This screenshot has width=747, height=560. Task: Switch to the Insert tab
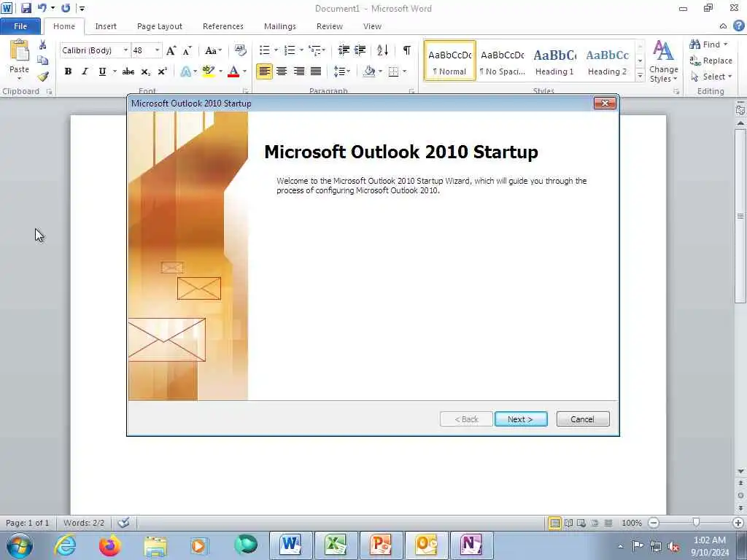click(106, 26)
